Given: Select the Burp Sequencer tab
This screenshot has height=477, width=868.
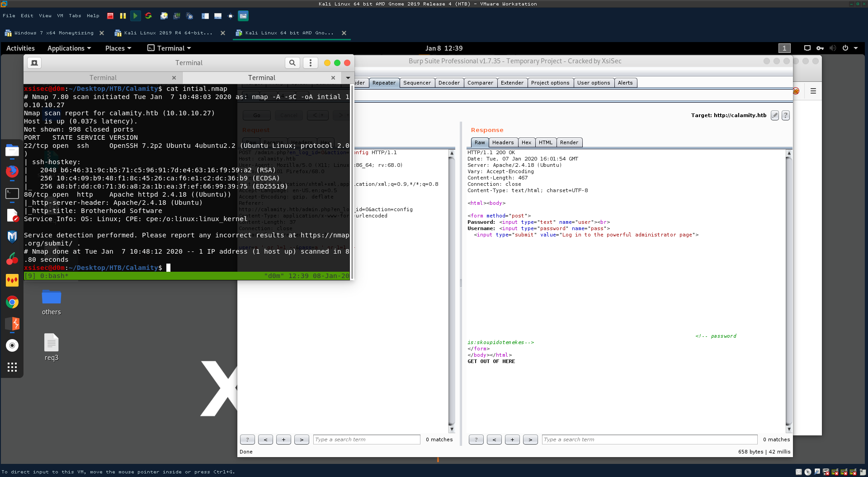Looking at the screenshot, I should tap(417, 83).
